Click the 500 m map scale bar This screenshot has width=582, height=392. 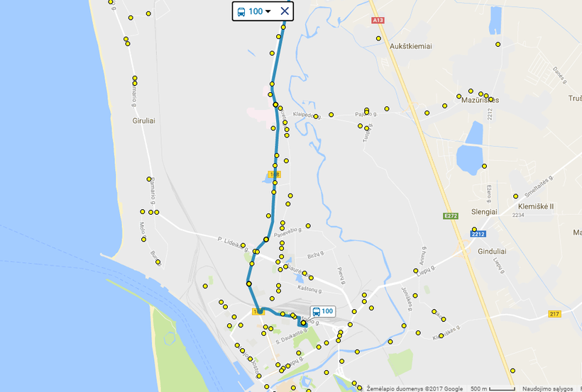493,388
